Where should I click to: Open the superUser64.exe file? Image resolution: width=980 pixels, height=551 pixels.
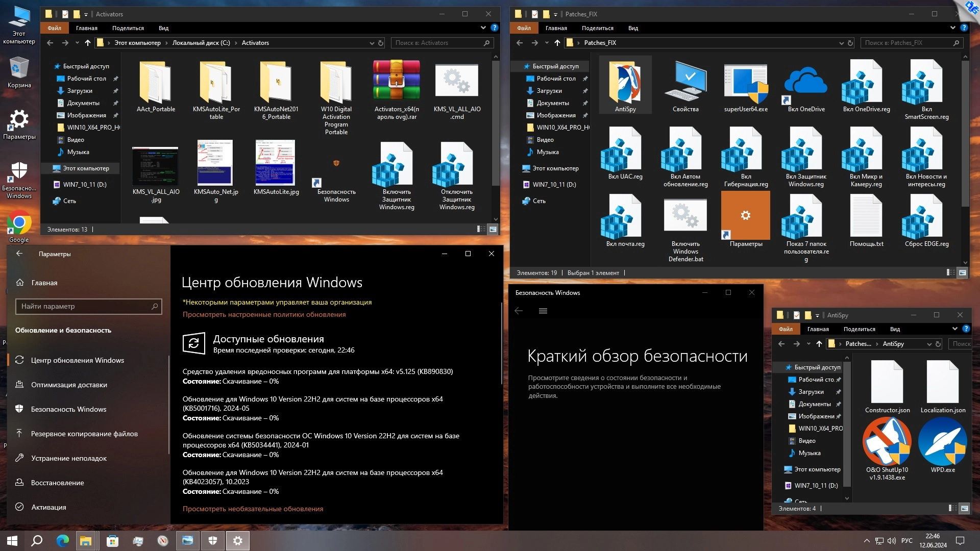(745, 83)
